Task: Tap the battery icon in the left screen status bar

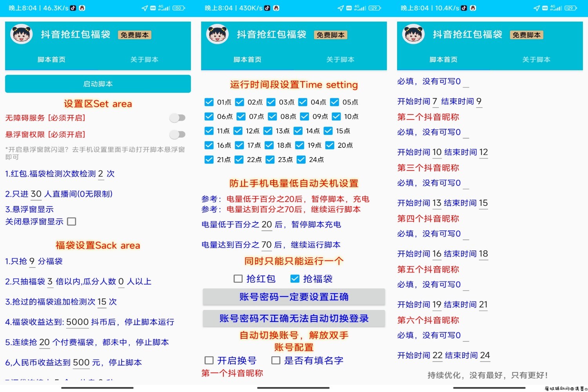Action: point(179,8)
